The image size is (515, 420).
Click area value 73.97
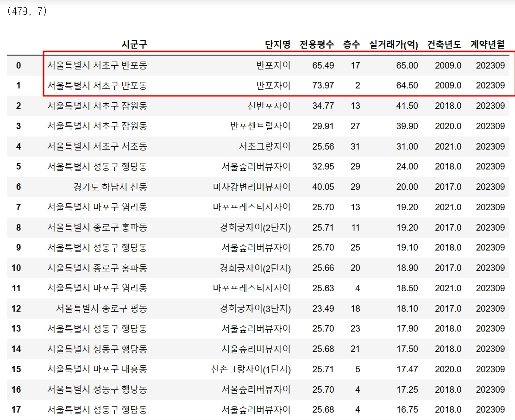click(323, 86)
